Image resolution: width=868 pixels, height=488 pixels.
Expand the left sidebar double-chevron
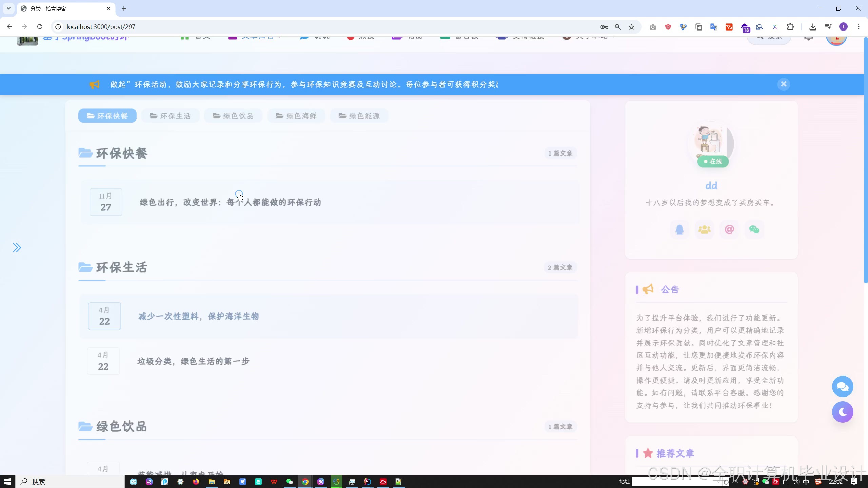pos(17,248)
